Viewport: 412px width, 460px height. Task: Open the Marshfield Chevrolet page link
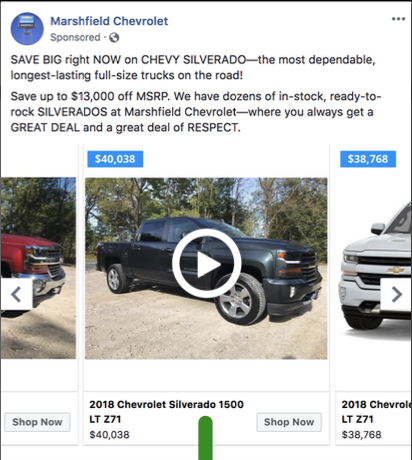click(x=109, y=21)
